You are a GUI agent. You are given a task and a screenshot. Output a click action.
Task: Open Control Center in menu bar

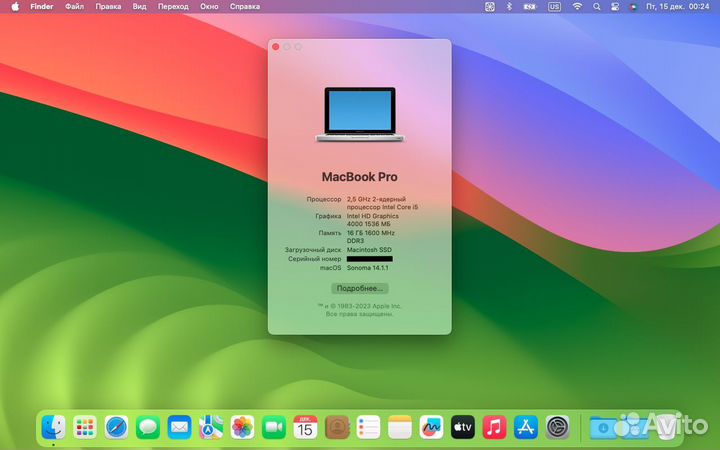(615, 6)
